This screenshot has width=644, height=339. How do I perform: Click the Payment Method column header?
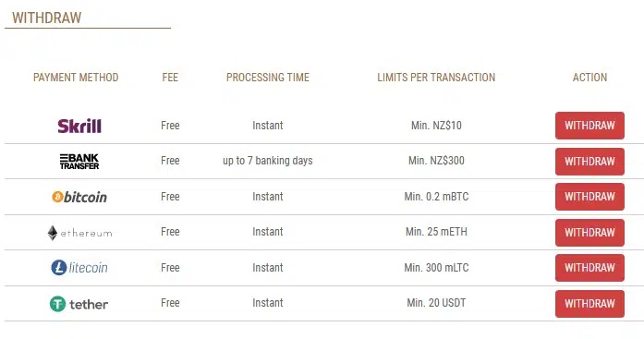coord(76,78)
